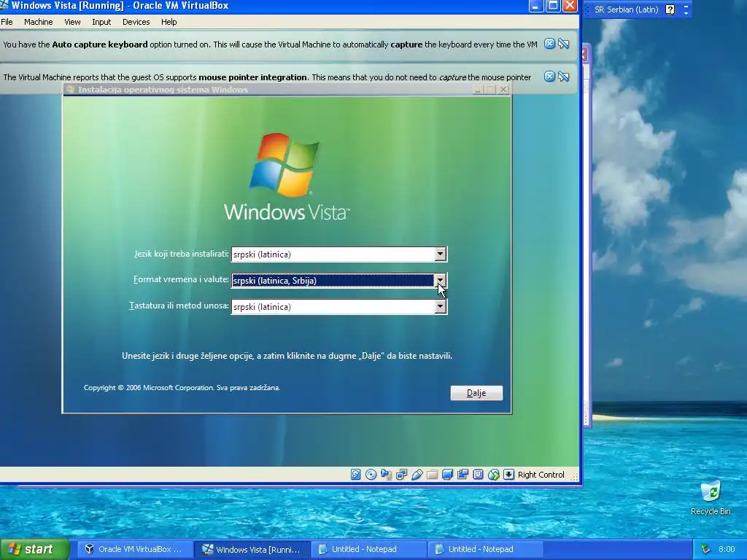The width and height of the screenshot is (747, 560).
Task: Open the File menu in VirtualBox
Action: (x=7, y=22)
